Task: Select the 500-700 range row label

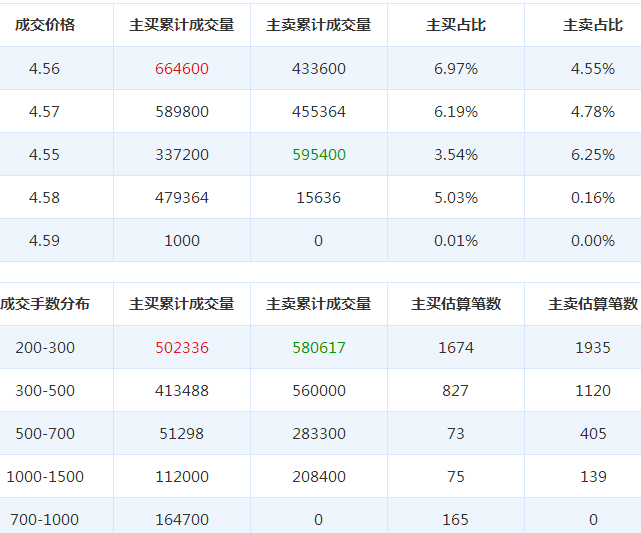Action: (45, 433)
